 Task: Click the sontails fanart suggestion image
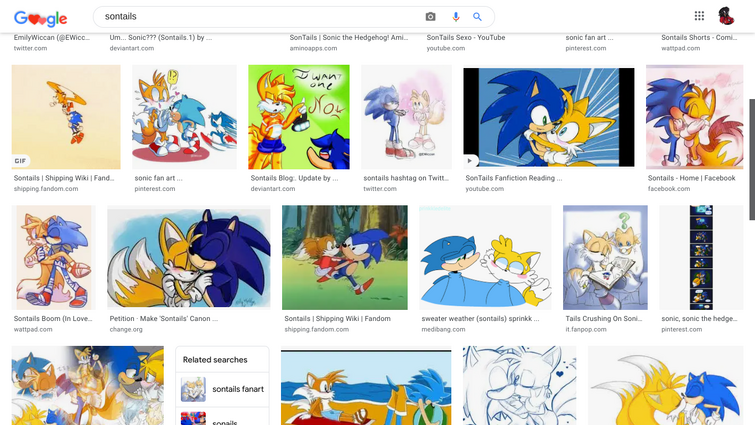[x=193, y=389]
